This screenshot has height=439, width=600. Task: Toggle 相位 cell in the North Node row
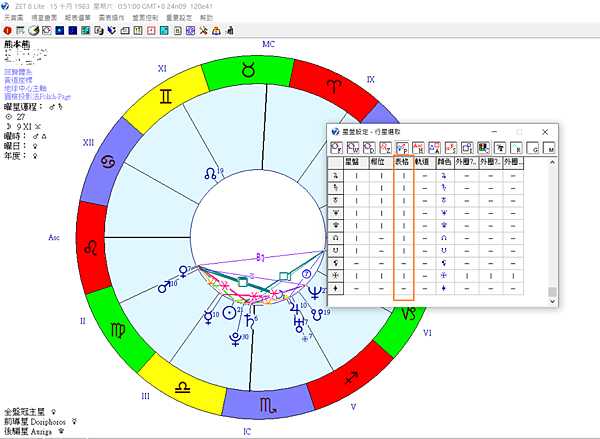[x=381, y=238]
